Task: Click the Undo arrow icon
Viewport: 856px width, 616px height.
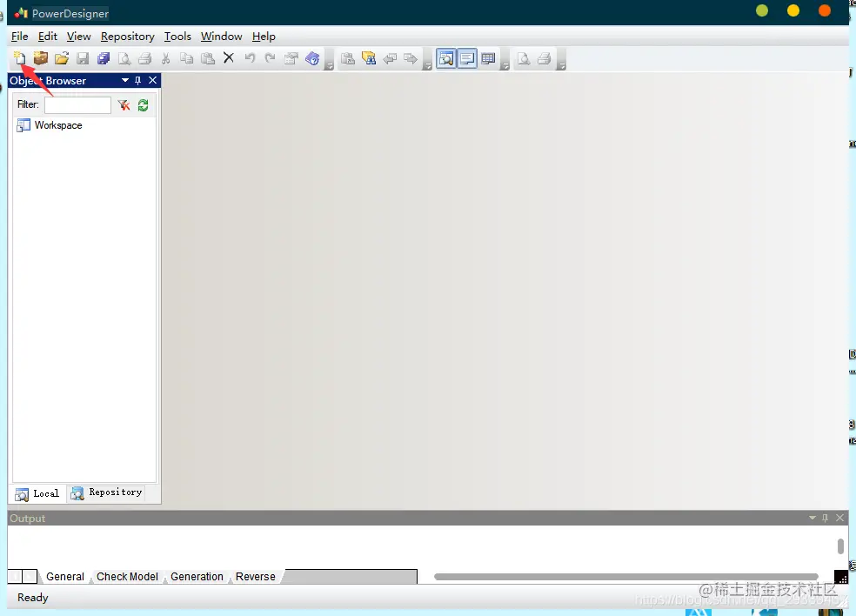Action: 250,58
